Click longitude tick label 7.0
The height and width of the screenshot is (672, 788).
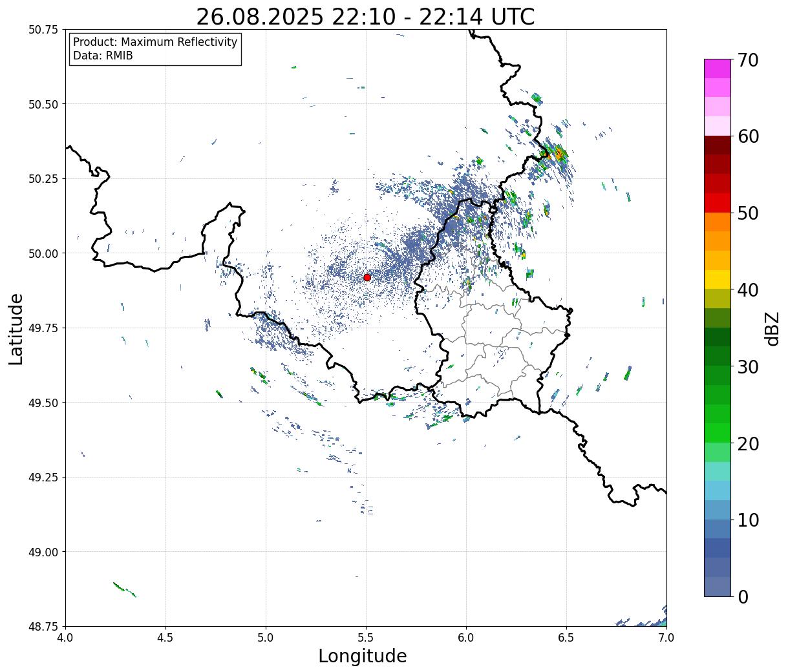(x=666, y=637)
